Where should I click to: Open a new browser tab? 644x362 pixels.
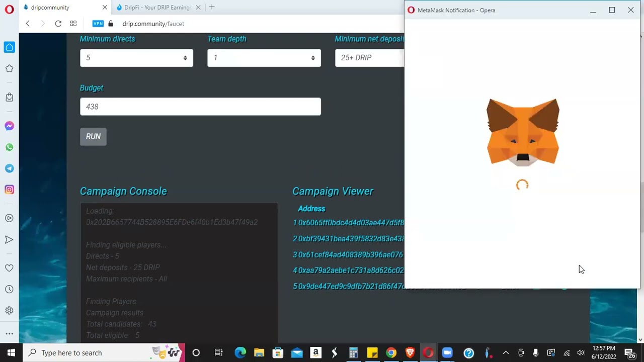[212, 7]
